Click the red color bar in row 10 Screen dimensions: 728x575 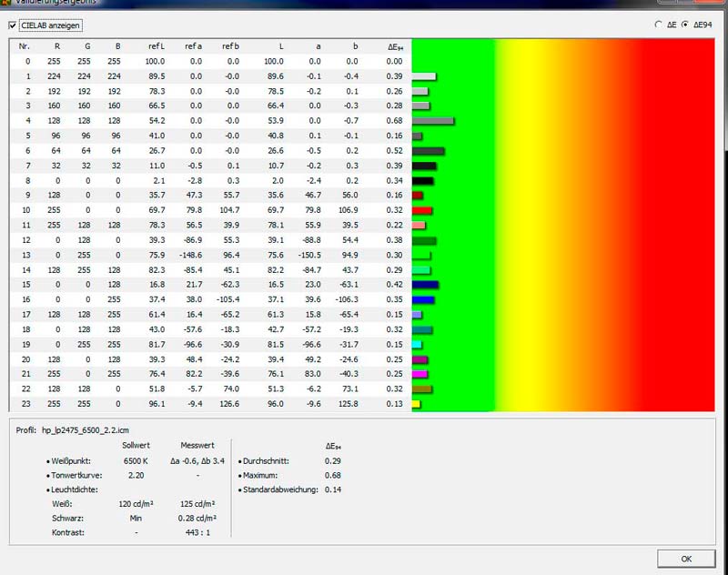click(421, 210)
